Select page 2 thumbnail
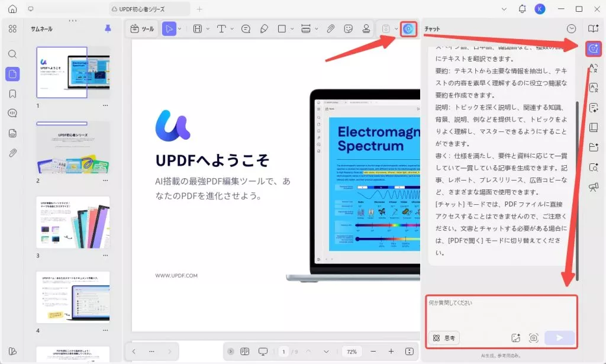 coord(72,147)
